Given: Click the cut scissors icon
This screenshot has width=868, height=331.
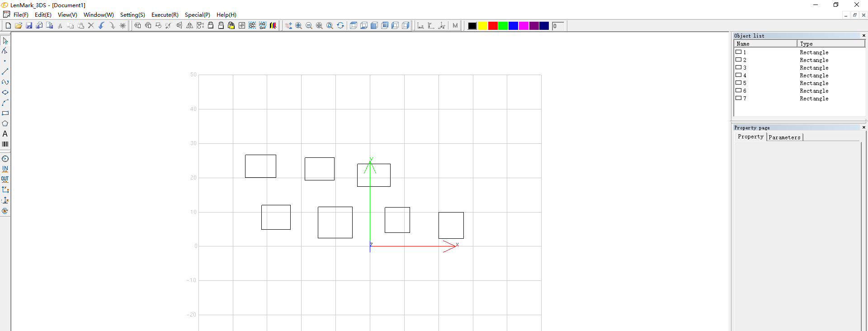Looking at the screenshot, I should [60, 26].
